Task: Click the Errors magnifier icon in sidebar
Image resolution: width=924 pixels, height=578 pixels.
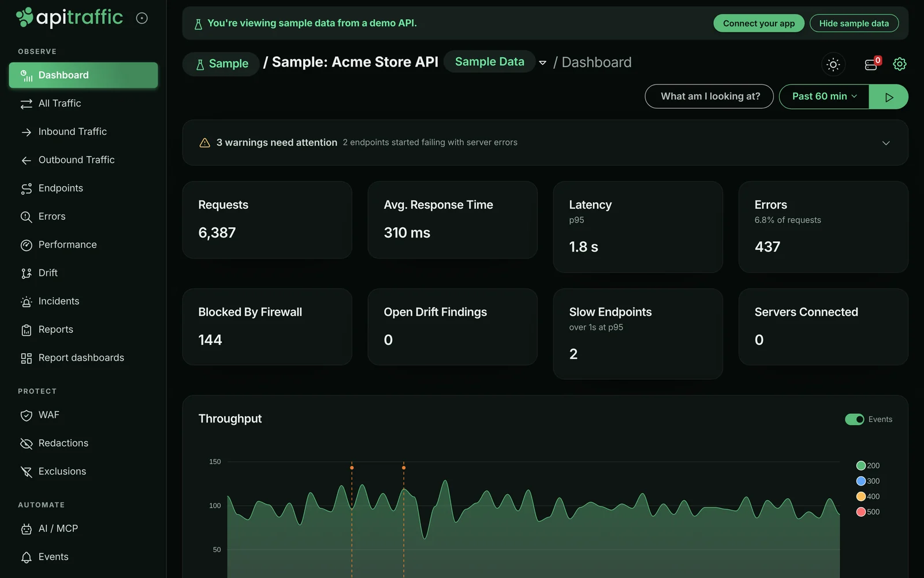Action: pos(26,217)
